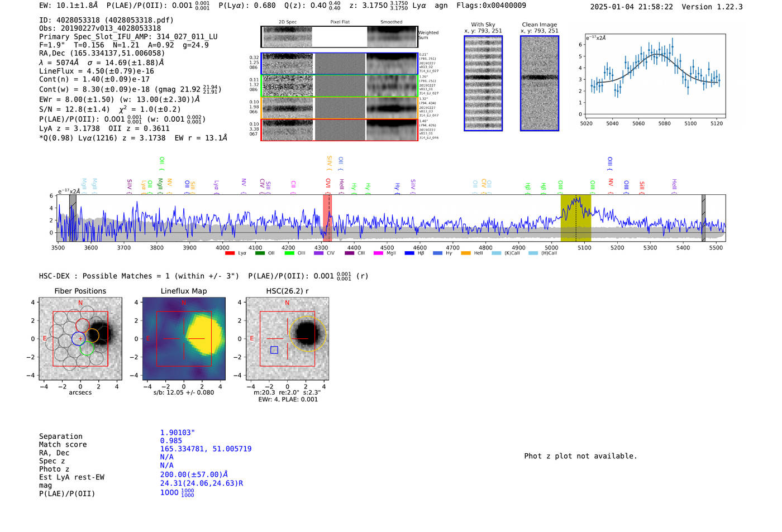Open the HSC(26.2) r image panel
The width and height of the screenshot is (782, 532).
(x=287, y=339)
